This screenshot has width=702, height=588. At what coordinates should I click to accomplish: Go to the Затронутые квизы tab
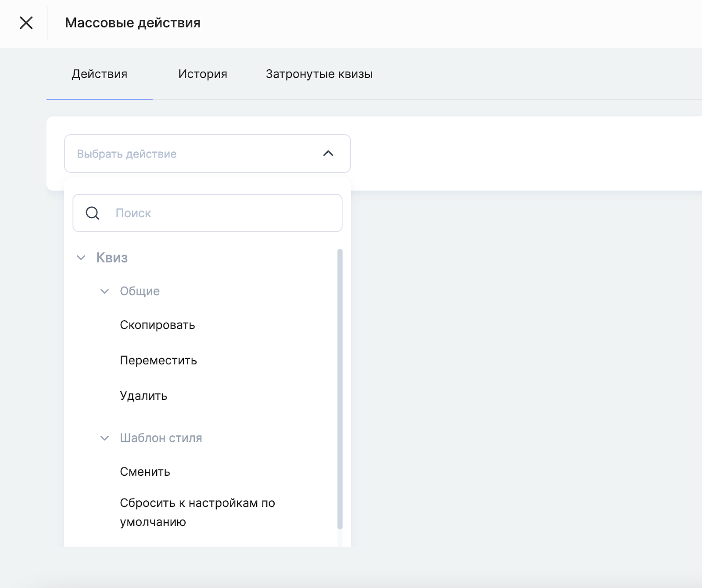(319, 74)
